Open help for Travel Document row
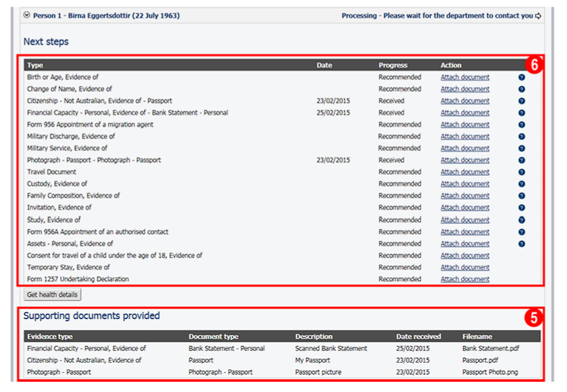Screen dimensions: 567x392 [522, 172]
